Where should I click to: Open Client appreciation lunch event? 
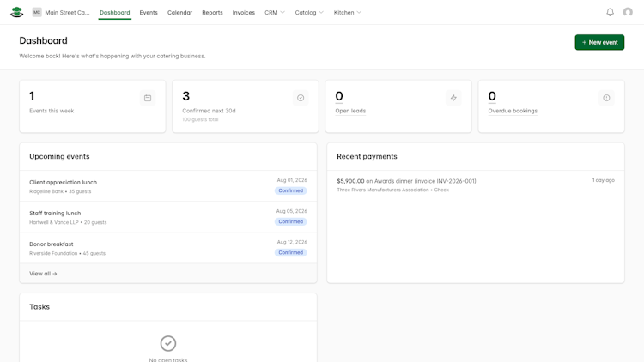168,186
